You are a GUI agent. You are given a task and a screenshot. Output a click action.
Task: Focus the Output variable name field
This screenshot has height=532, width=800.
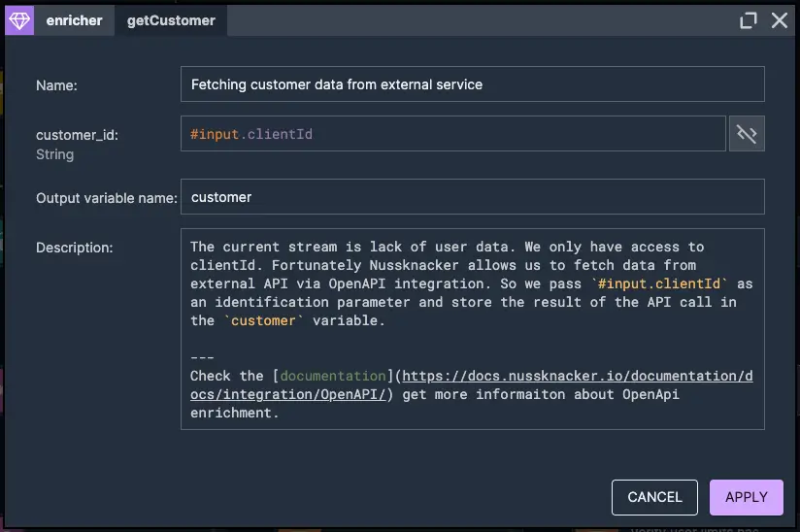coord(473,197)
